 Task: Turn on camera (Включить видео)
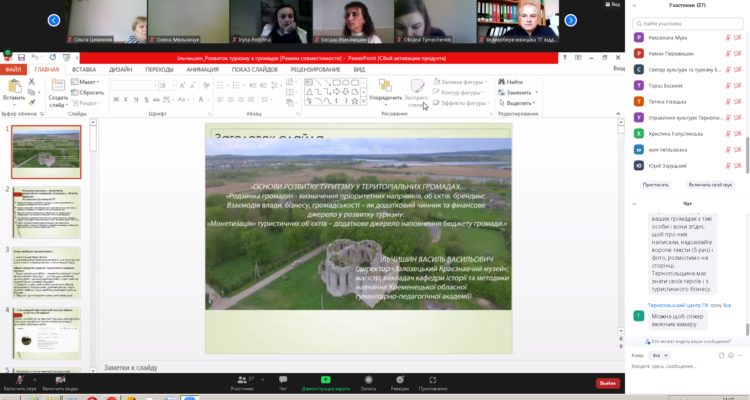pos(60,383)
